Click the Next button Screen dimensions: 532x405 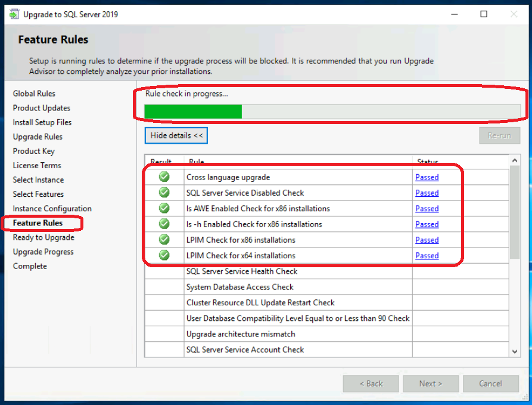tap(431, 384)
